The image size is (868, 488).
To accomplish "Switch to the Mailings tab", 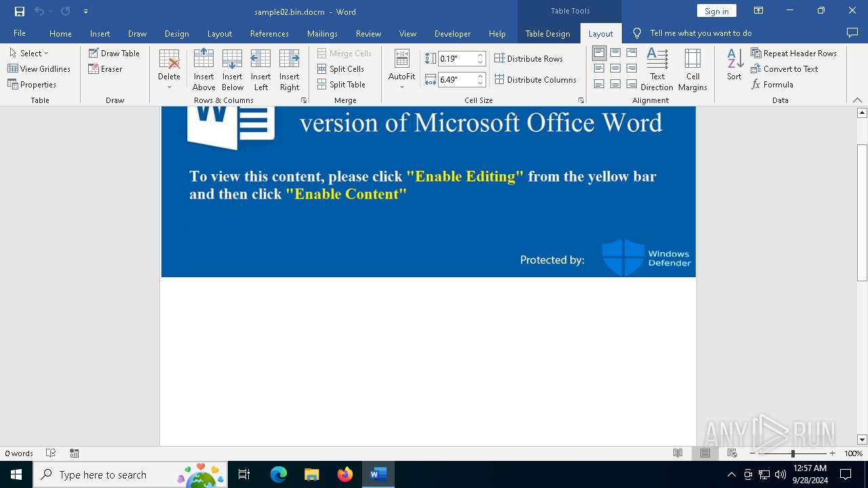I will tap(322, 33).
